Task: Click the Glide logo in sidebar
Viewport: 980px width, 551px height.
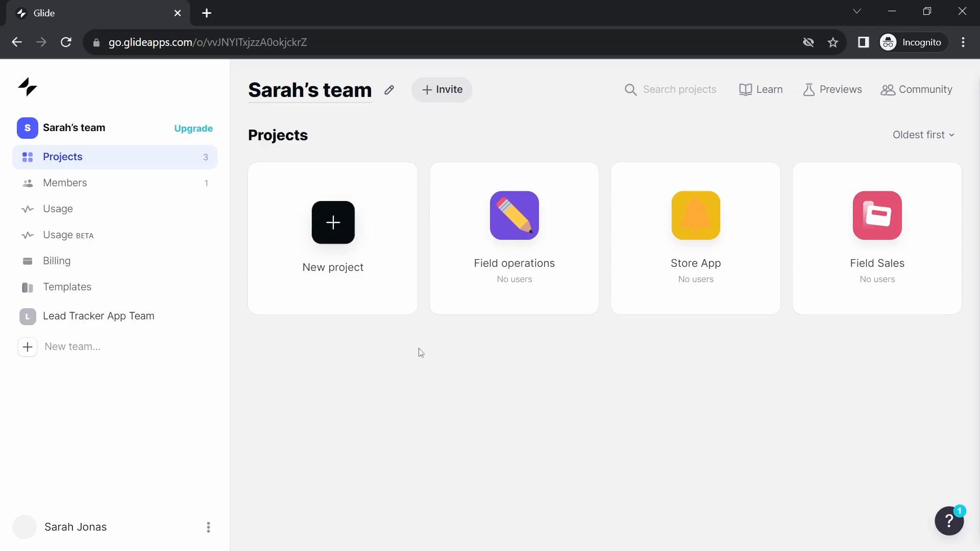Action: pos(28,87)
